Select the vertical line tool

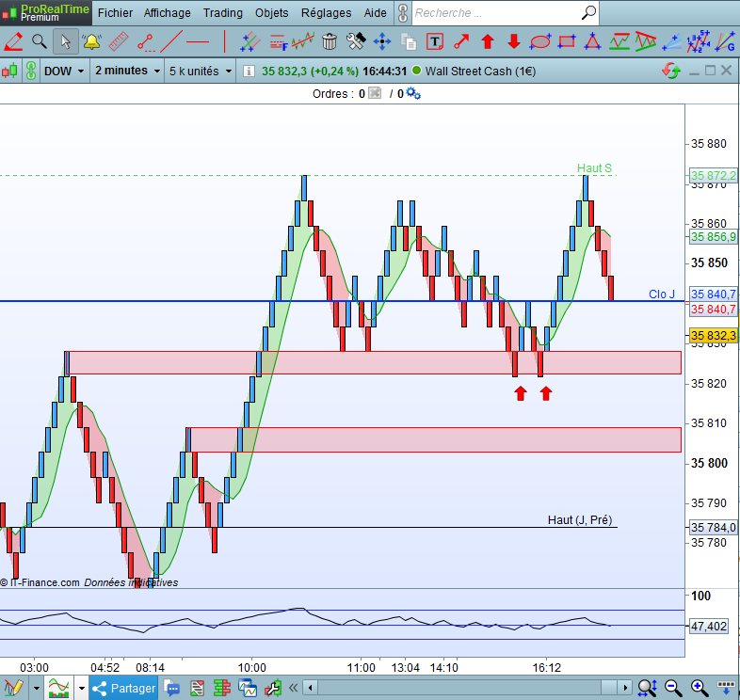(225, 41)
